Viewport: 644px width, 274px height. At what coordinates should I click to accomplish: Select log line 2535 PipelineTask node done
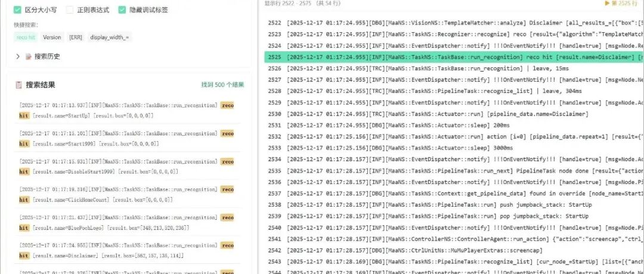(454, 170)
